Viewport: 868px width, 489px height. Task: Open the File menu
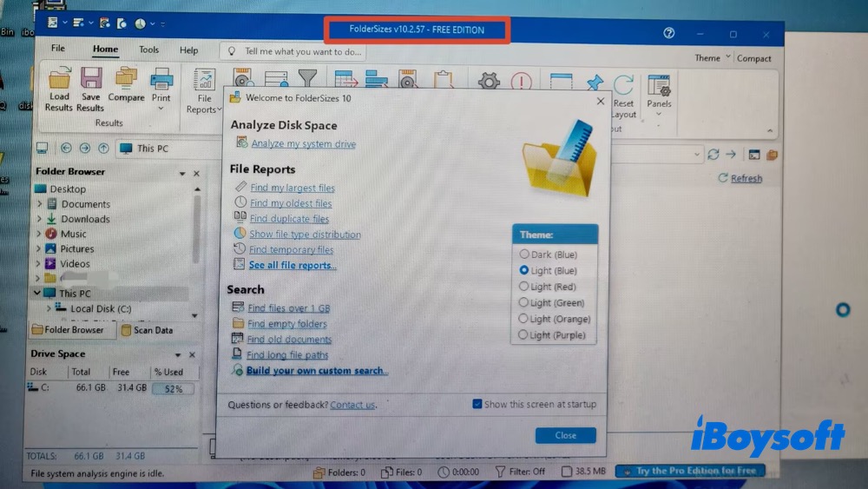[x=58, y=48]
